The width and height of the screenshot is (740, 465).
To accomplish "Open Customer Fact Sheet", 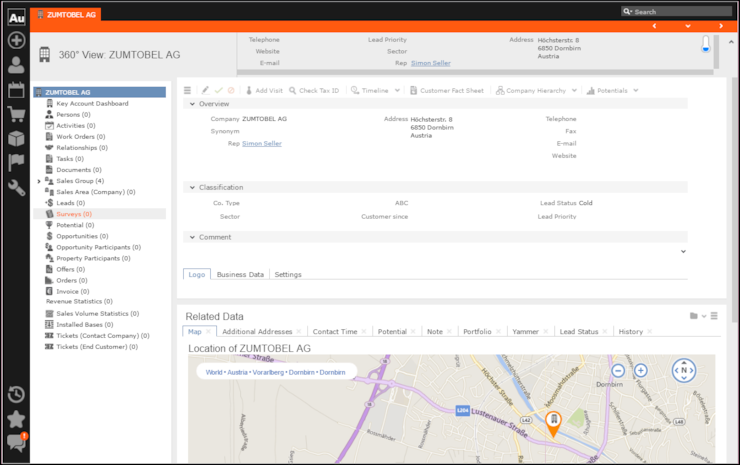I will point(447,90).
